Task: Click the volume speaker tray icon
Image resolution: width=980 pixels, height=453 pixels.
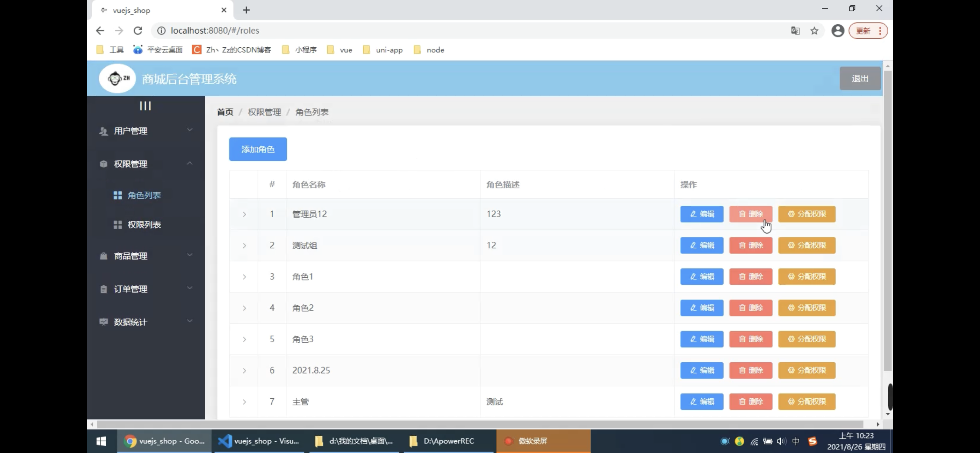Action: (x=781, y=441)
